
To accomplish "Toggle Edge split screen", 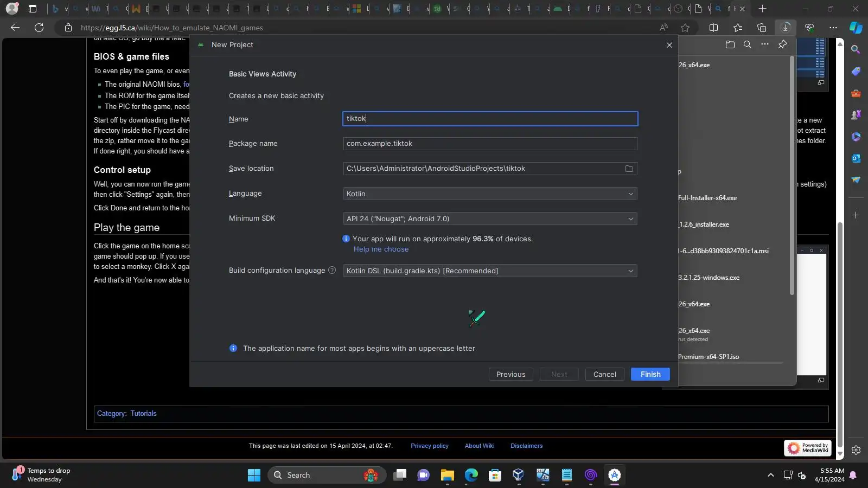I will pos(714,28).
